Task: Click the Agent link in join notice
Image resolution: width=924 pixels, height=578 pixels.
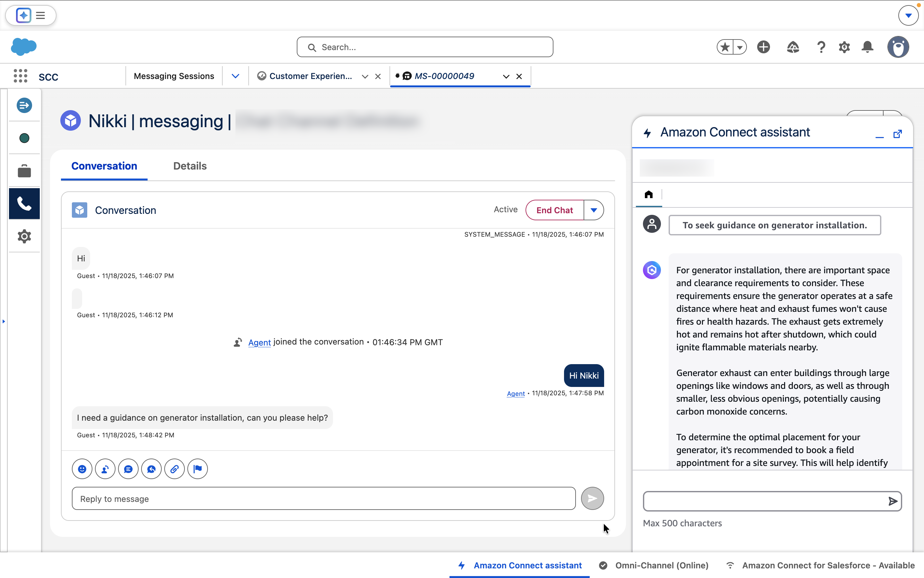Action: coord(259,342)
